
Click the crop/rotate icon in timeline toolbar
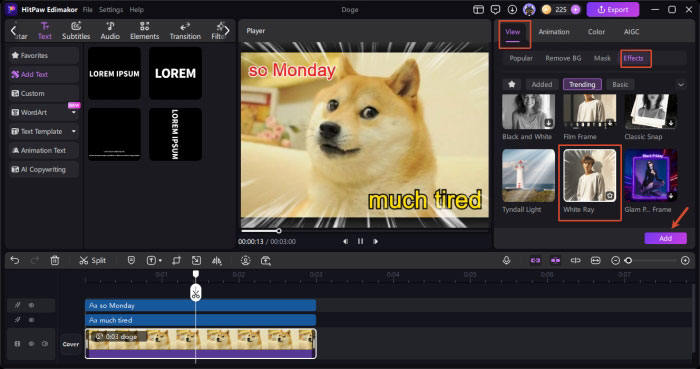(176, 261)
